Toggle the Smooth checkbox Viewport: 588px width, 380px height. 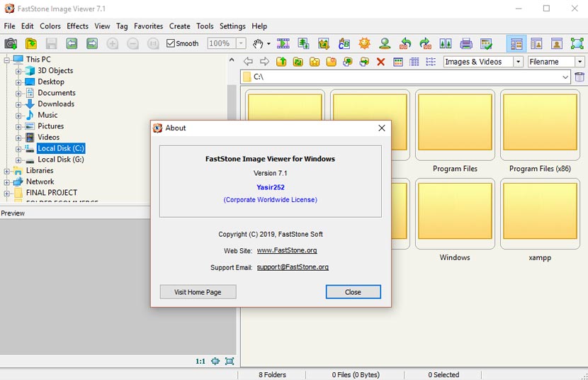(182, 43)
